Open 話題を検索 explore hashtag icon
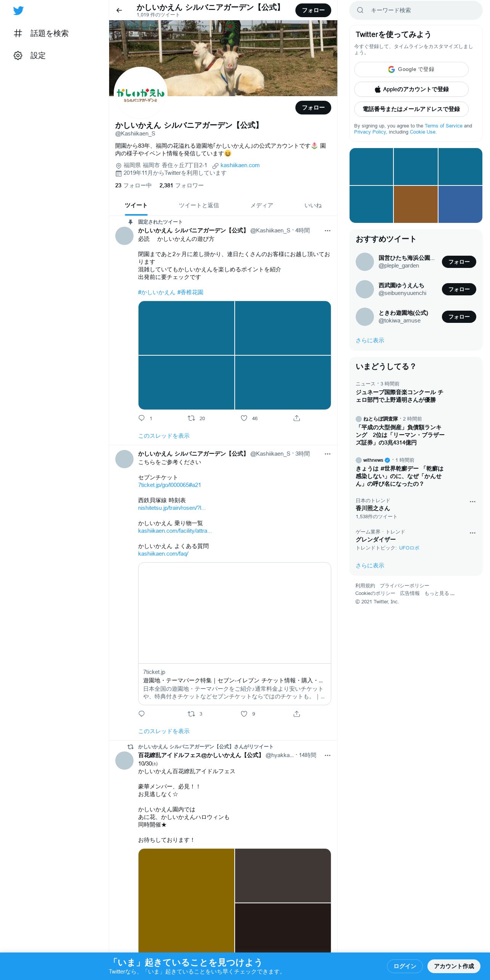490x980 pixels. pyautogui.click(x=18, y=33)
